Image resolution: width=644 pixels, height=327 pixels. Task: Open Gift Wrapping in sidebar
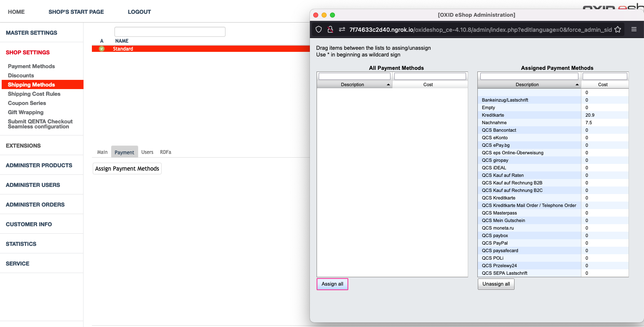(x=25, y=112)
